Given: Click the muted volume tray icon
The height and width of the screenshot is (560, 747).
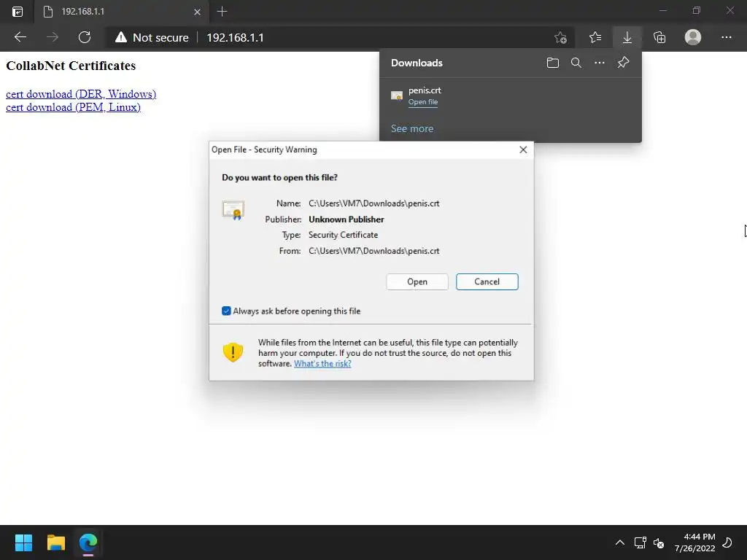Looking at the screenshot, I should click(659, 542).
